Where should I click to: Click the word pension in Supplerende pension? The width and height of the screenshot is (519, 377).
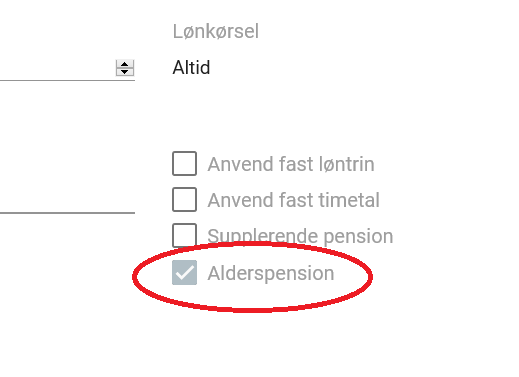tap(358, 237)
